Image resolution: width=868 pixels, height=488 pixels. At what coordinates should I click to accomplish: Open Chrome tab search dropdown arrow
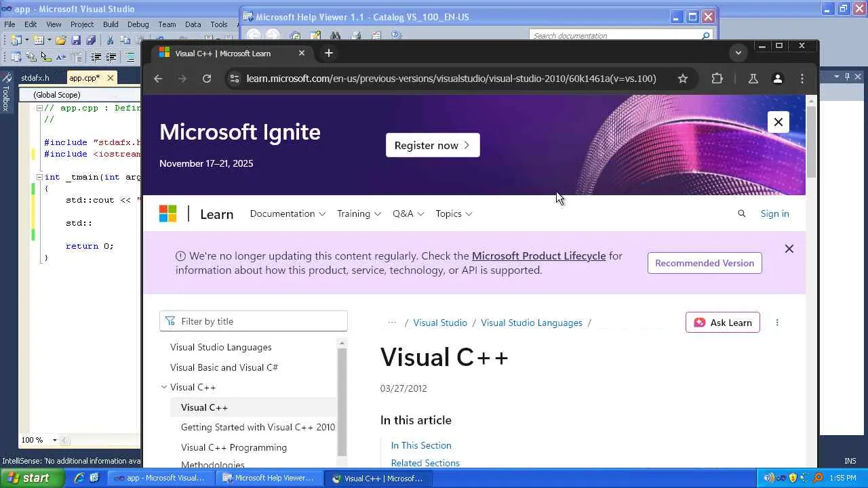[738, 53]
